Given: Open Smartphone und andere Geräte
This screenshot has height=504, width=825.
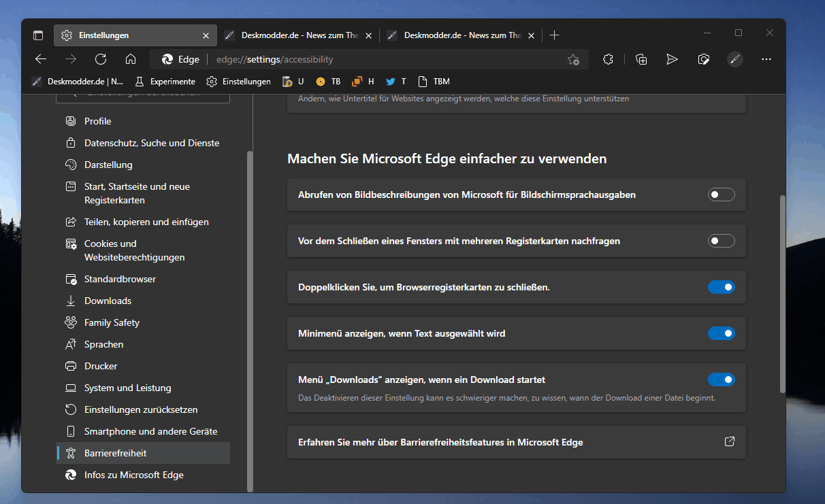Looking at the screenshot, I should [143, 431].
